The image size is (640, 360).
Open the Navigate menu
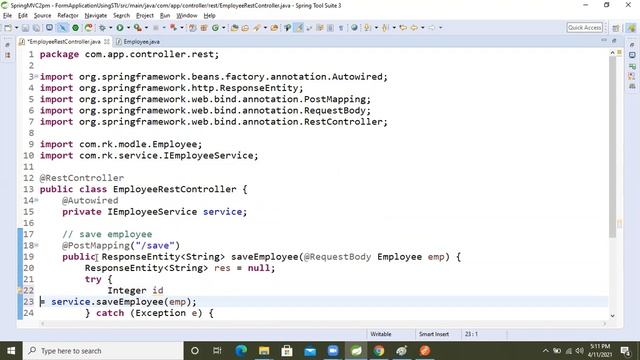(96, 16)
